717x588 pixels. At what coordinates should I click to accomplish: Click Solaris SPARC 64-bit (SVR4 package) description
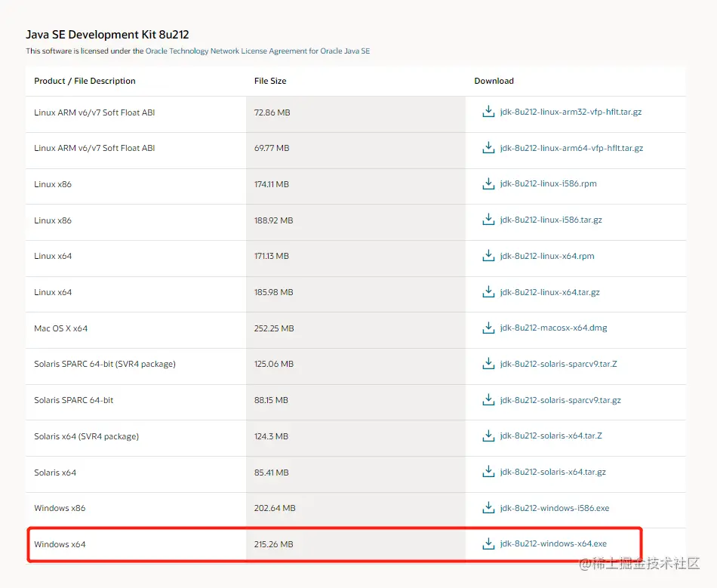(x=105, y=364)
